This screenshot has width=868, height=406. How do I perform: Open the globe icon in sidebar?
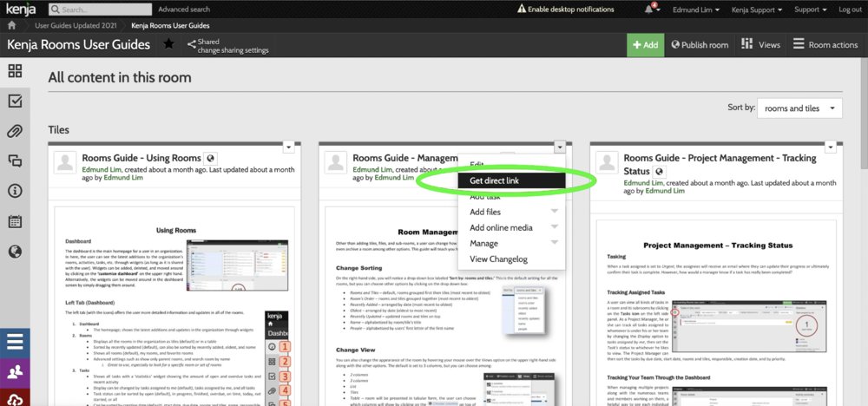tap(15, 252)
